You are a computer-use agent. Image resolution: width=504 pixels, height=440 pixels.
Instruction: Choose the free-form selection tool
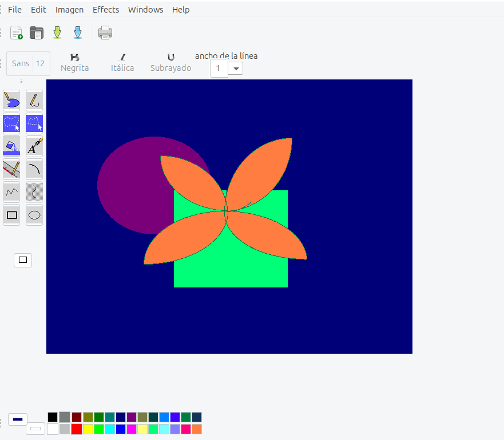(34, 123)
